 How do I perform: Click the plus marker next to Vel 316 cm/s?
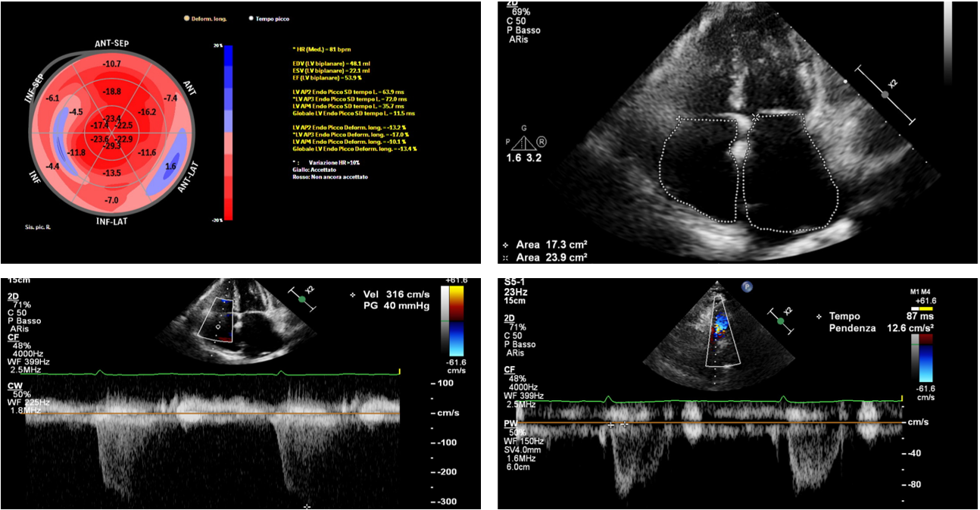(354, 294)
